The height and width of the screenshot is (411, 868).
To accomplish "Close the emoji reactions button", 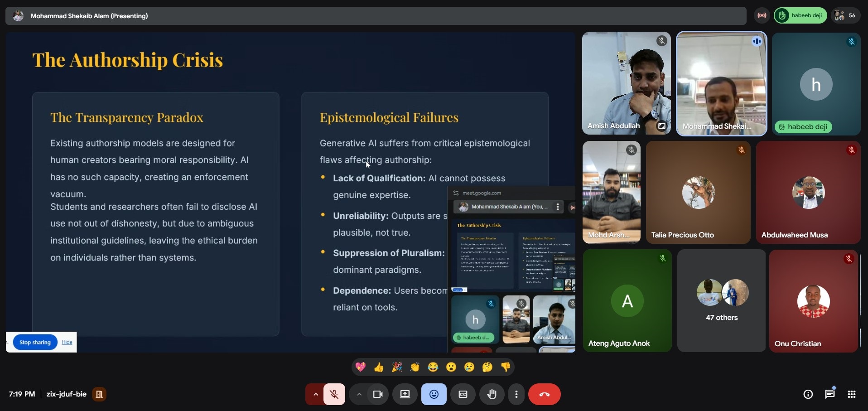I will (434, 394).
